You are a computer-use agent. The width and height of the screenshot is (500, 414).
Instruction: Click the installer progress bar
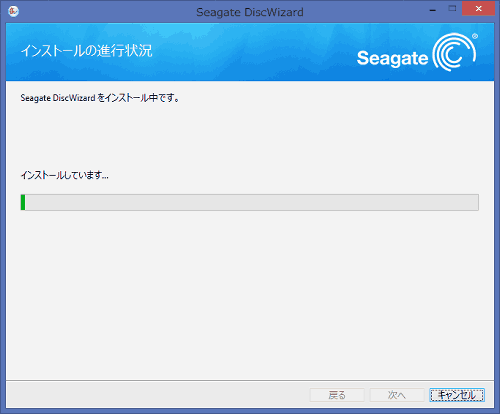click(250, 202)
